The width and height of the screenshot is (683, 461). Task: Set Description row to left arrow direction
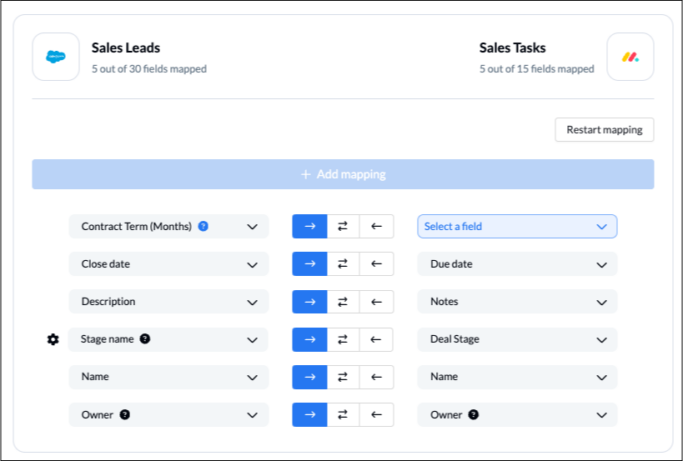pyautogui.click(x=376, y=302)
